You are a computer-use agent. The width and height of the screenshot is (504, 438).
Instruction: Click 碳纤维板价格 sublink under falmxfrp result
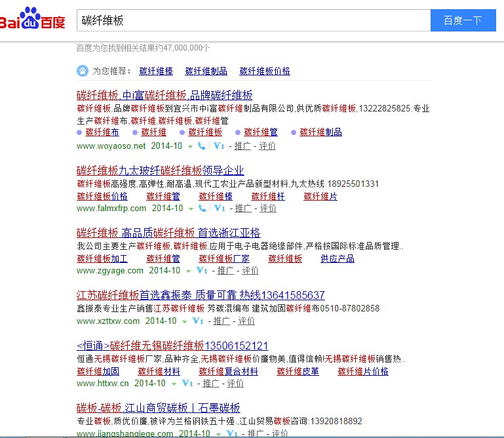102,196
